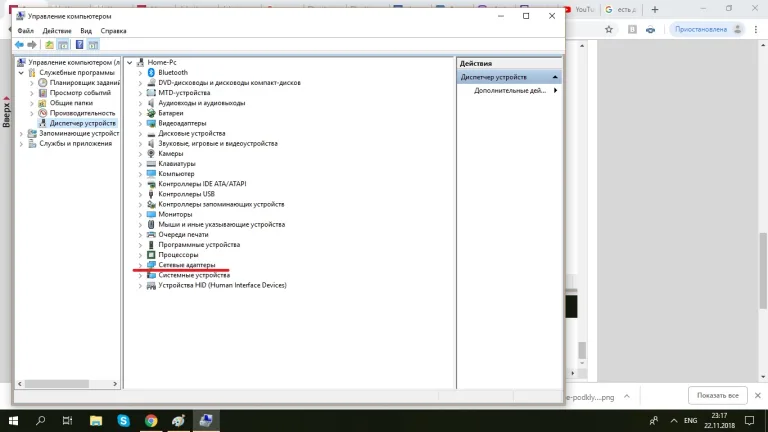Select Диспетчер устройств in the left tree
The image size is (768, 432).
click(x=83, y=123)
